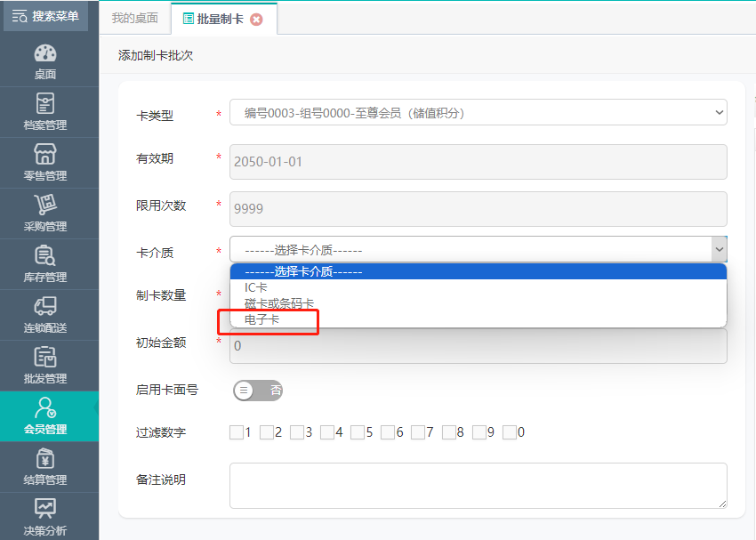Check filter digit 7
The width and height of the screenshot is (756, 540).
(x=418, y=432)
